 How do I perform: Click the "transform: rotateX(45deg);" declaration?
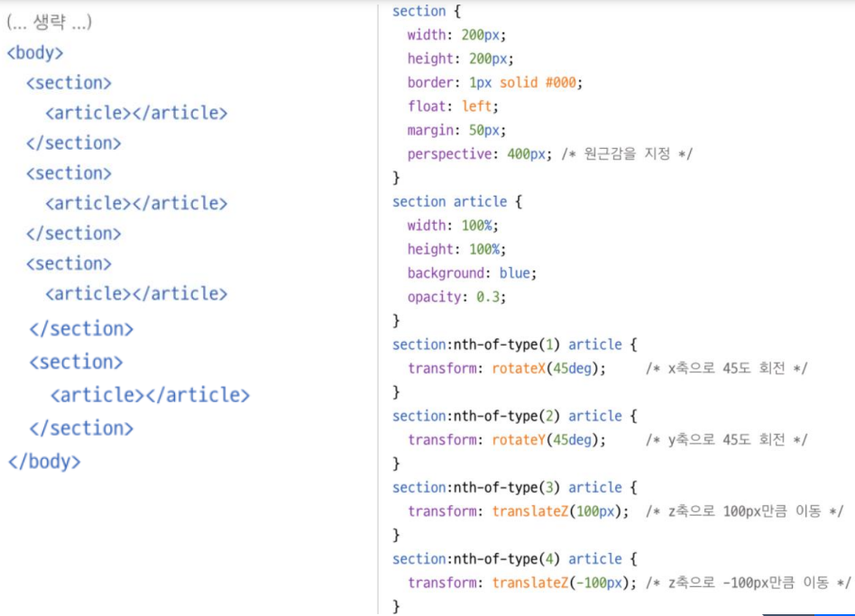(507, 369)
